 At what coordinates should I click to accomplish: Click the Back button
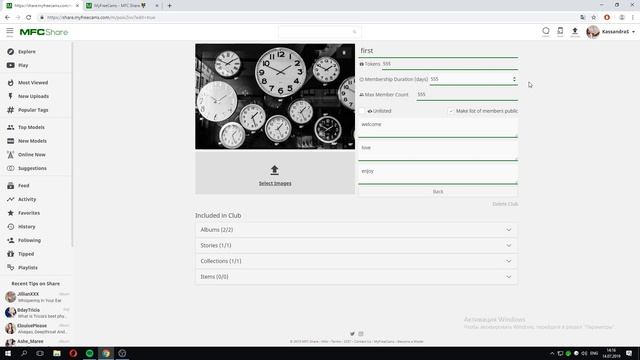coord(438,192)
